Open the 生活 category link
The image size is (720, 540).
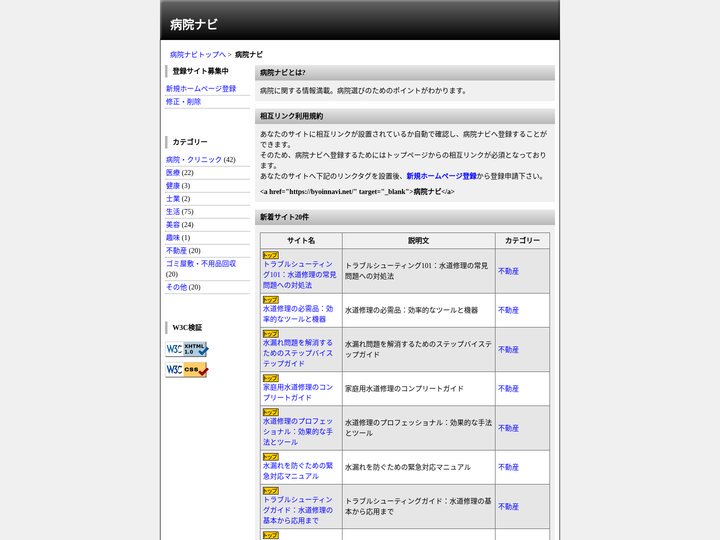[173, 212]
